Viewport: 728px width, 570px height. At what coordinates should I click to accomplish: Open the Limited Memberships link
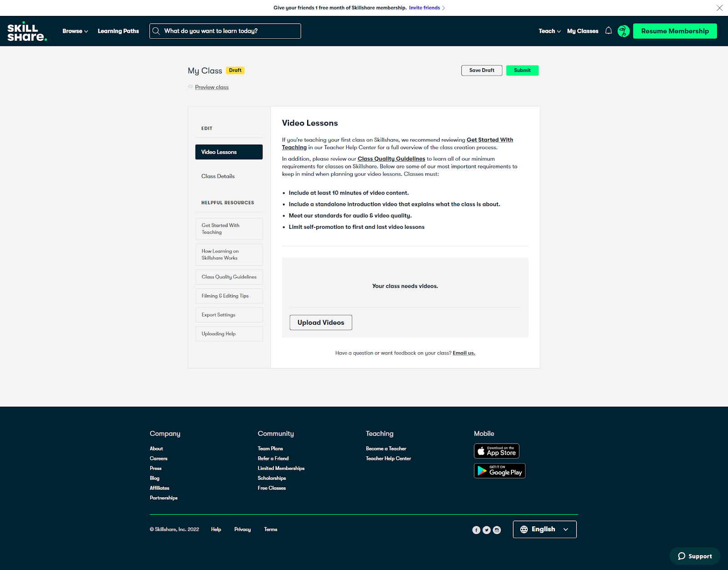click(x=281, y=469)
